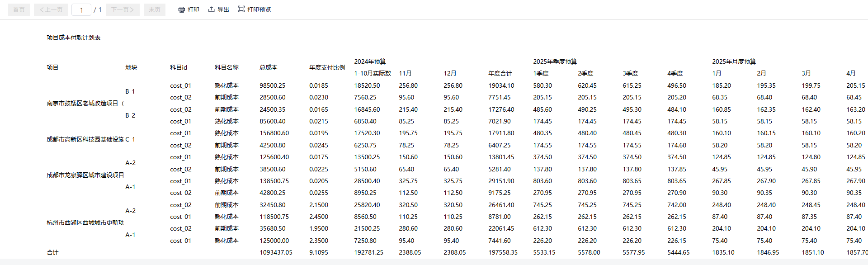Click the 年度支付比例 column header
This screenshot has width=868, height=265.
click(327, 67)
